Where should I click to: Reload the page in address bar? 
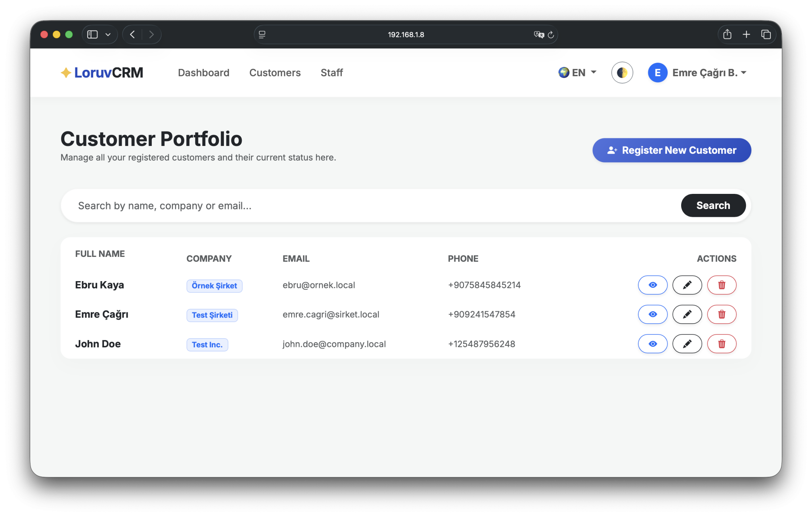[551, 35]
